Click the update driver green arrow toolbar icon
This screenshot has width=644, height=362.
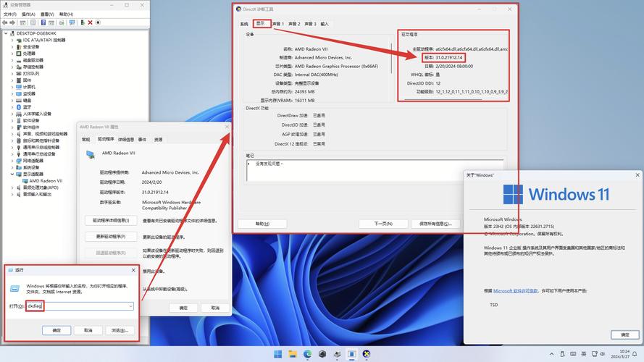pyautogui.click(x=83, y=22)
